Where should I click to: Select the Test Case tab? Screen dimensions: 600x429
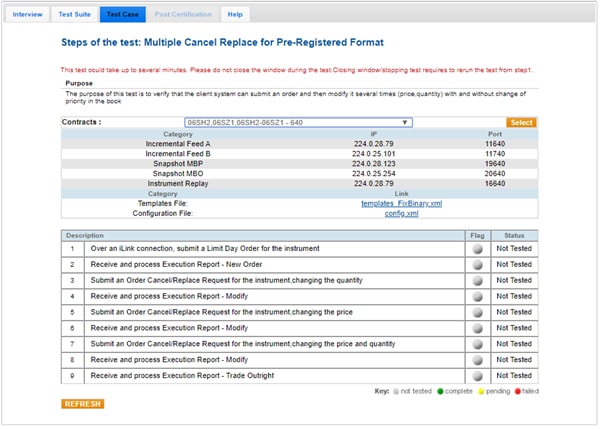tap(122, 15)
